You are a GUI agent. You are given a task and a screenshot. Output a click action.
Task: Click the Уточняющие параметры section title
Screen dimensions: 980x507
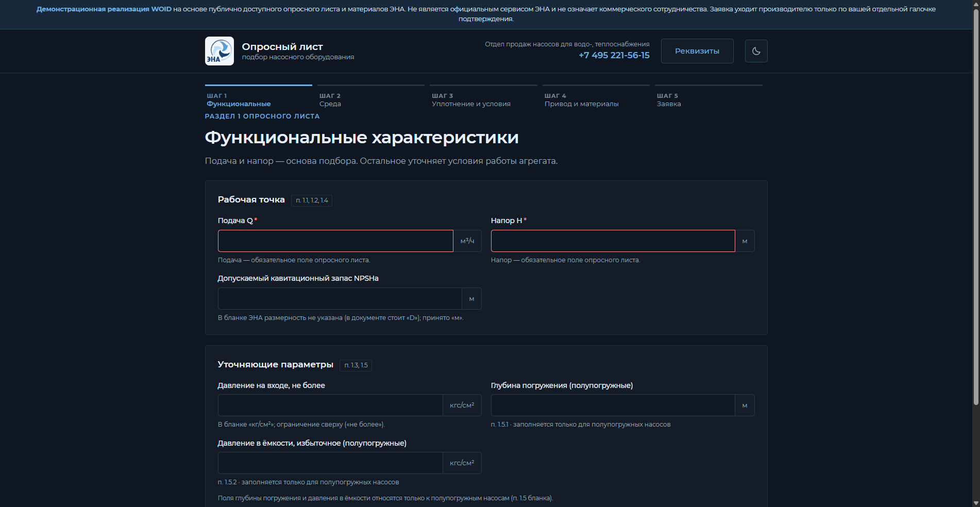[276, 365]
